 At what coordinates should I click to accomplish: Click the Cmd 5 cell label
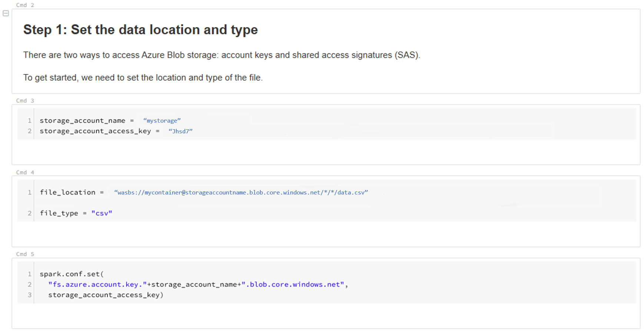pos(25,254)
